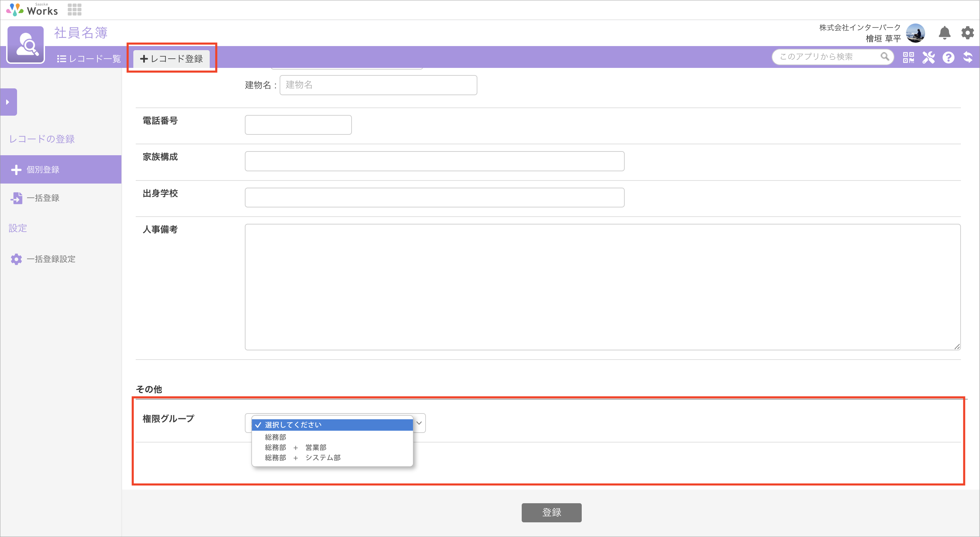This screenshot has width=980, height=537.
Task: Choose 総務部 ＋ 営業部 option
Action: [332, 447]
